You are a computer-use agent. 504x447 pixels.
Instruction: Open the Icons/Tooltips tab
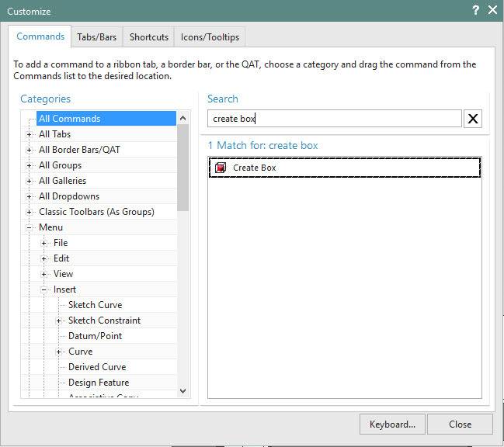coord(210,37)
